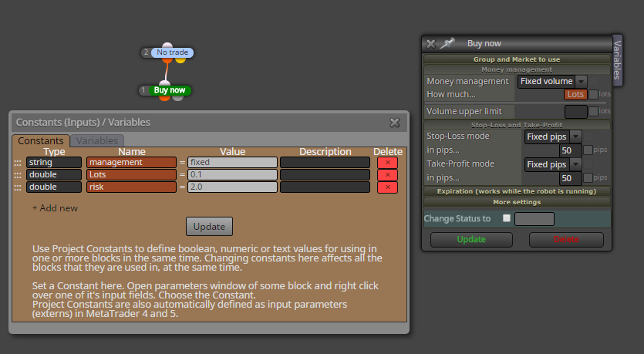Edit type field string of management

click(54, 163)
